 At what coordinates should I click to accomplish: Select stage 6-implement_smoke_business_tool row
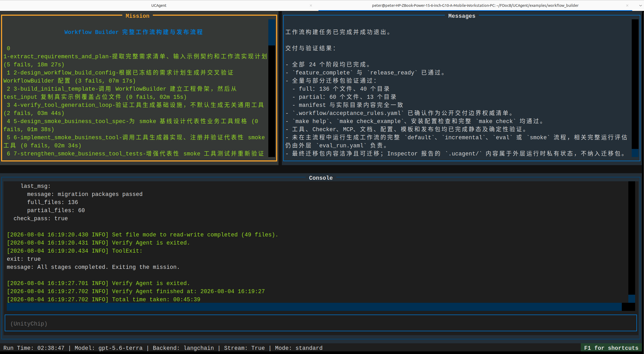tap(134, 141)
